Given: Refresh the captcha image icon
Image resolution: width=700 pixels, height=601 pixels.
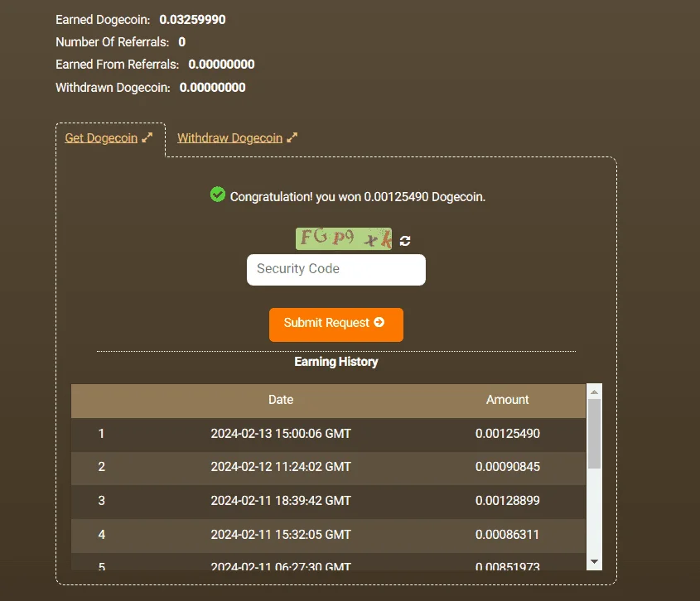Looking at the screenshot, I should (x=405, y=241).
